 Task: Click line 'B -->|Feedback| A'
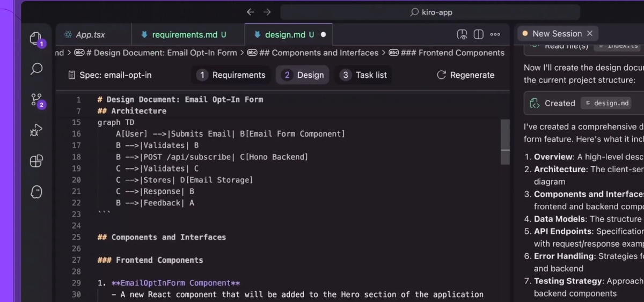click(x=155, y=203)
